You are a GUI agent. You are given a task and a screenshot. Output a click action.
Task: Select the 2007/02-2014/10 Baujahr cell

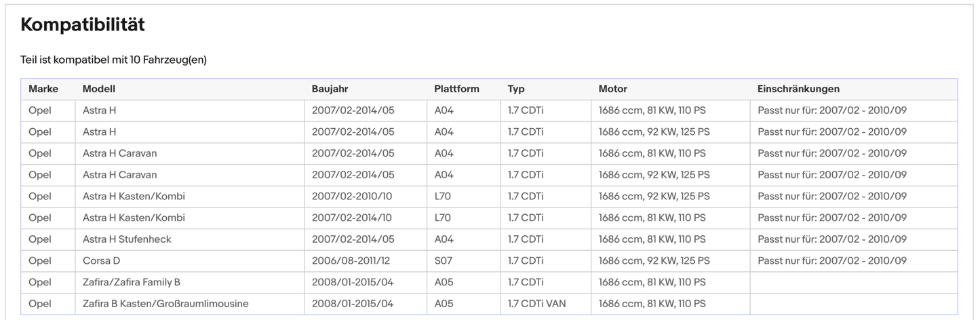(353, 218)
